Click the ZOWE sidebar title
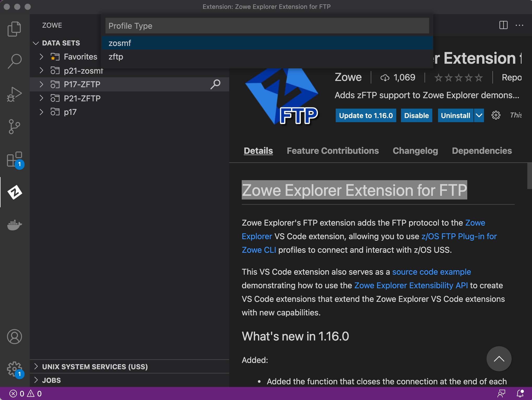This screenshot has height=400, width=532. click(x=52, y=25)
